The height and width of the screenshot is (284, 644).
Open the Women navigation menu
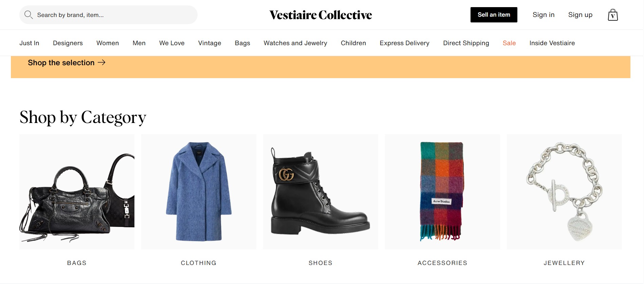click(x=108, y=43)
